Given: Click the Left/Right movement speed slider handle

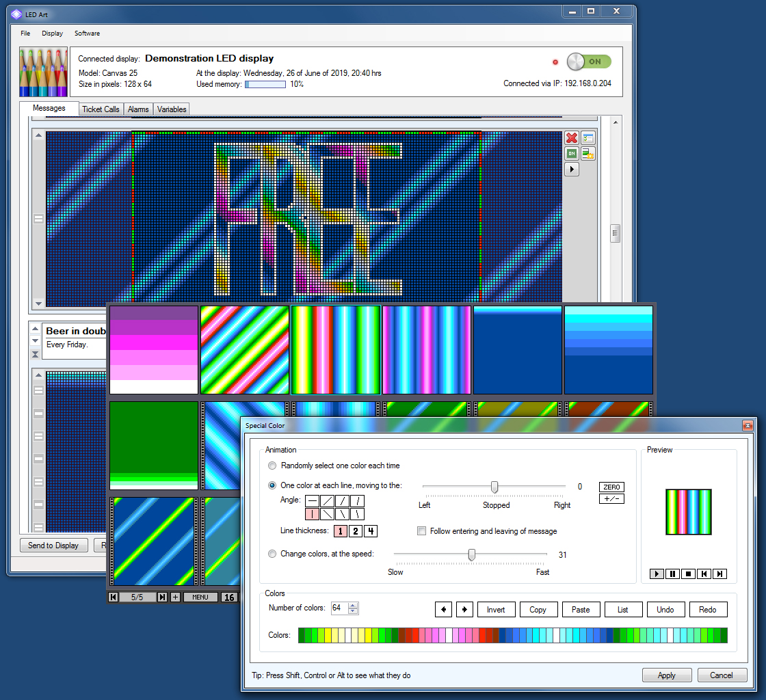Looking at the screenshot, I should (494, 487).
